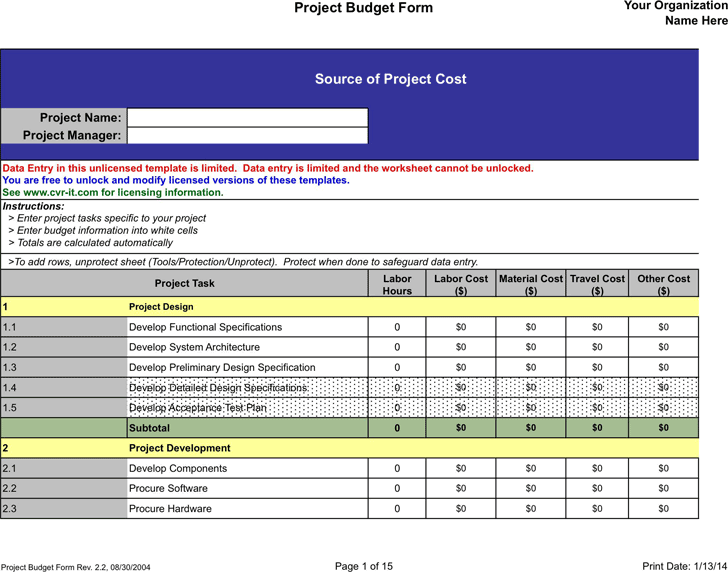The image size is (728, 572).
Task: Select the Procure Software task cell
Action: [247, 489]
